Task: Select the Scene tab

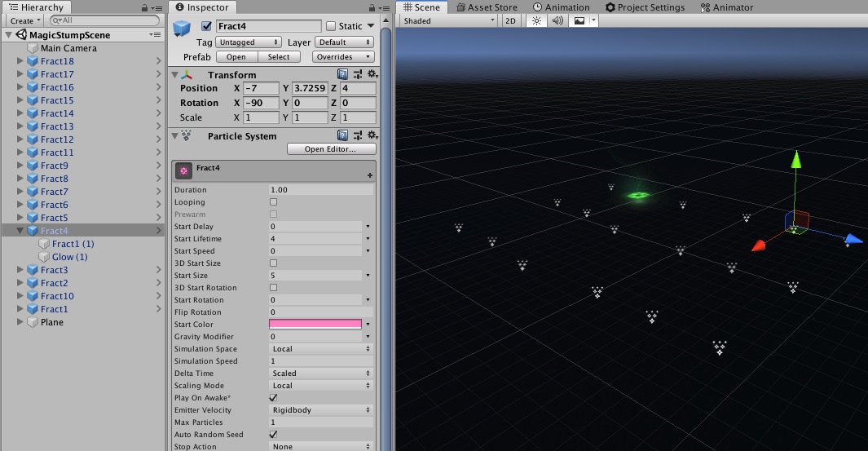Action: pyautogui.click(x=422, y=7)
